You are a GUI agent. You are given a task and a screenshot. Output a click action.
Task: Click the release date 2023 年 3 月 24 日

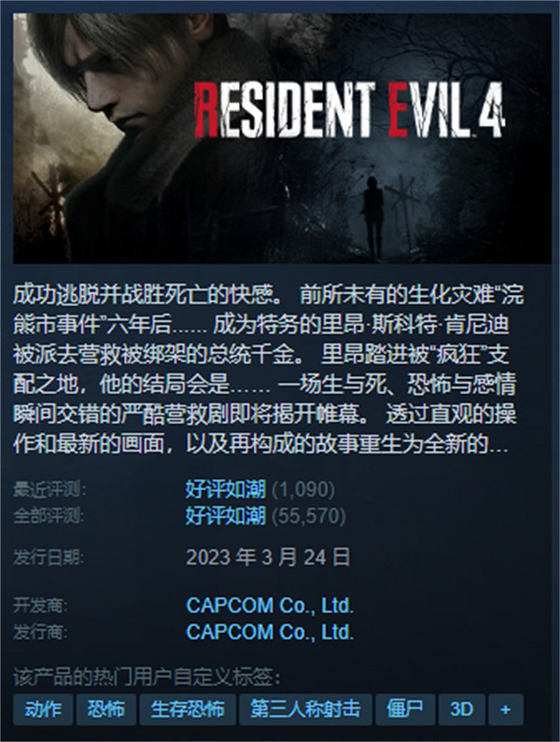(x=268, y=557)
